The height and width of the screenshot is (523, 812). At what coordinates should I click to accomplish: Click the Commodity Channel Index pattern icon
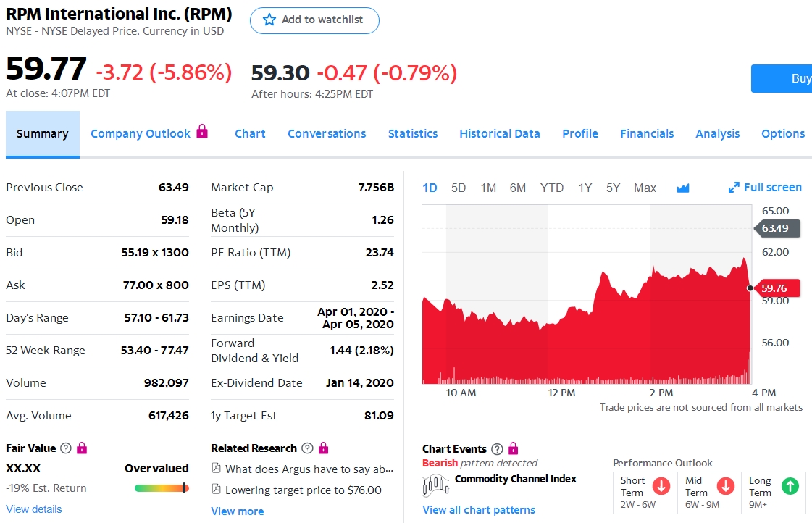pyautogui.click(x=436, y=485)
